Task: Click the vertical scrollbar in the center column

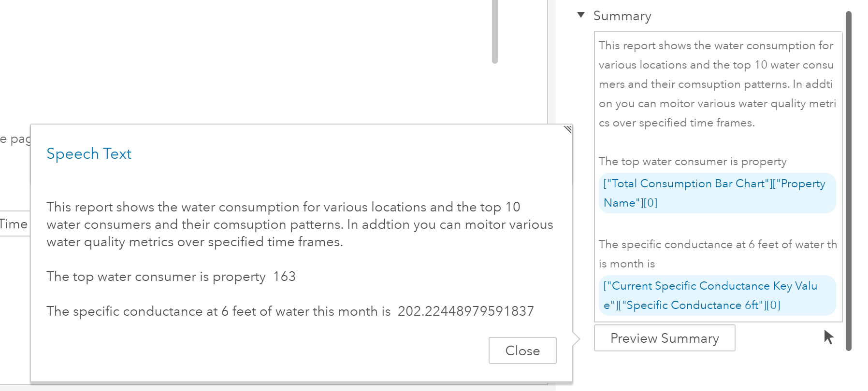Action: (494, 31)
